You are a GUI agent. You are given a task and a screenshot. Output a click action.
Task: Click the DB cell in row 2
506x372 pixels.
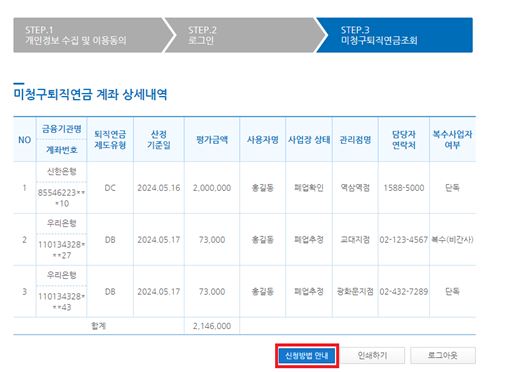click(x=110, y=240)
